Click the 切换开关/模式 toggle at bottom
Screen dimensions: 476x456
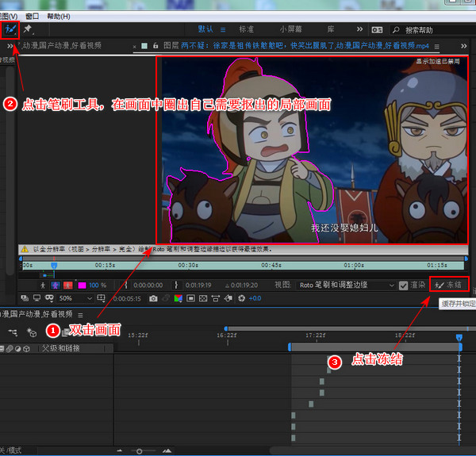point(11,450)
